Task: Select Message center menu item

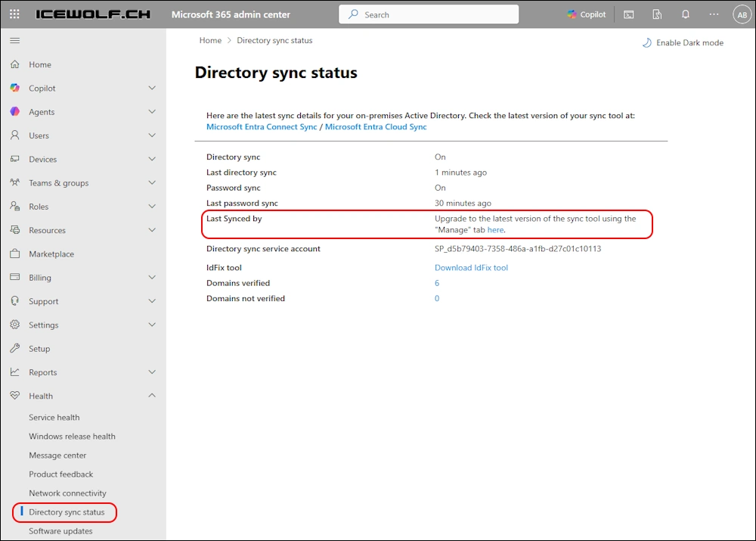Action: 57,455
